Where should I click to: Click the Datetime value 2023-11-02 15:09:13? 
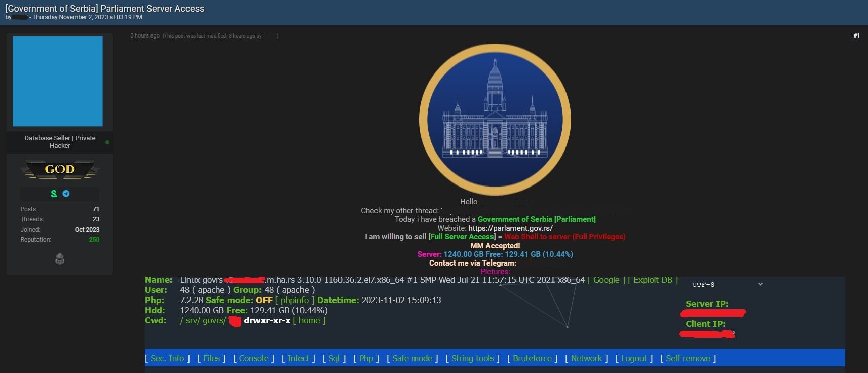(401, 300)
